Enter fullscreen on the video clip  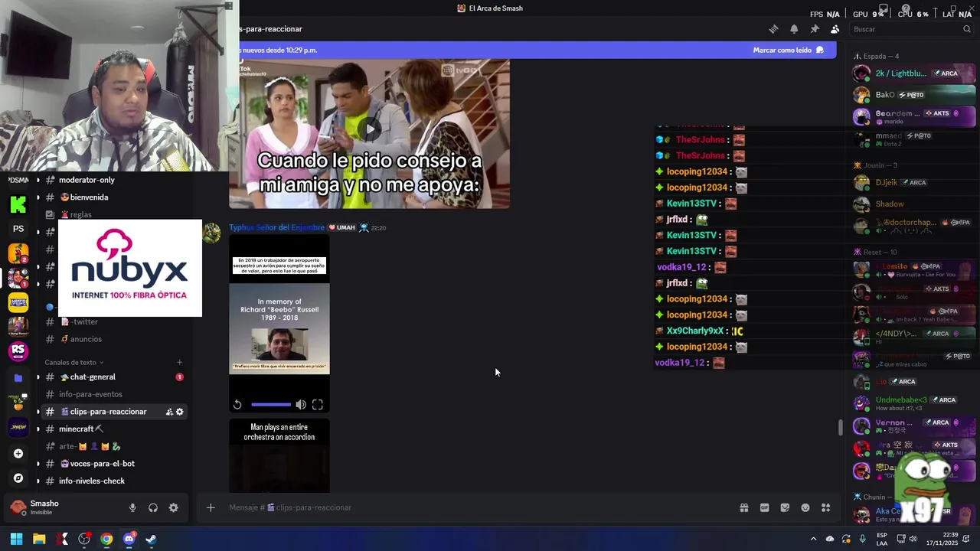pos(317,404)
